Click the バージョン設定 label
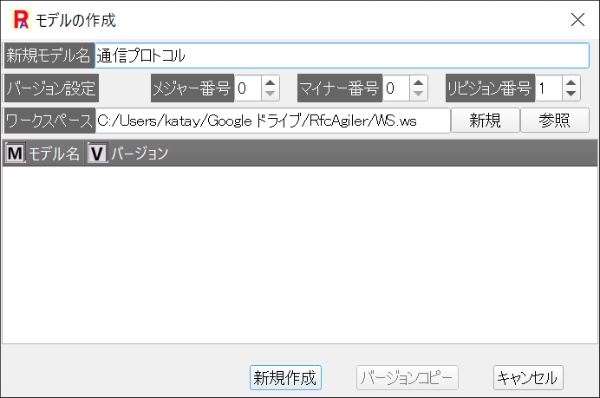 point(51,88)
